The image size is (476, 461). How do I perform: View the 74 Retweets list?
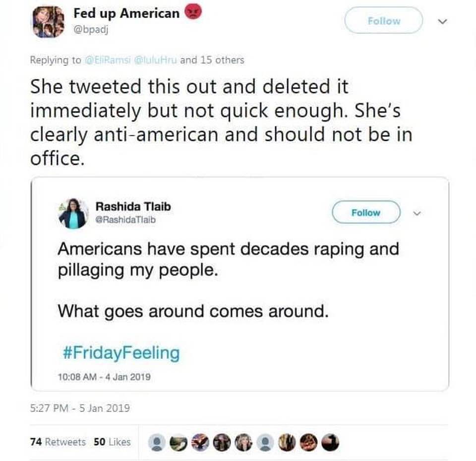click(58, 442)
